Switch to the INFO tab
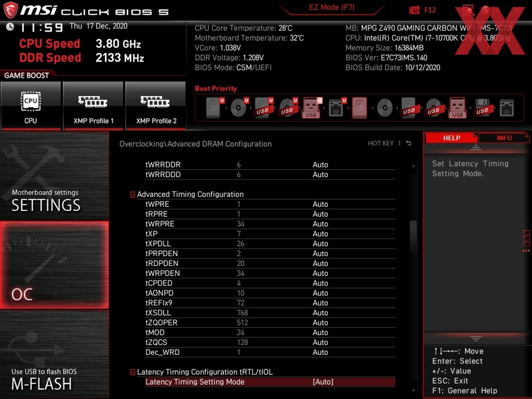Viewport: 532px width, 399px height. point(504,138)
